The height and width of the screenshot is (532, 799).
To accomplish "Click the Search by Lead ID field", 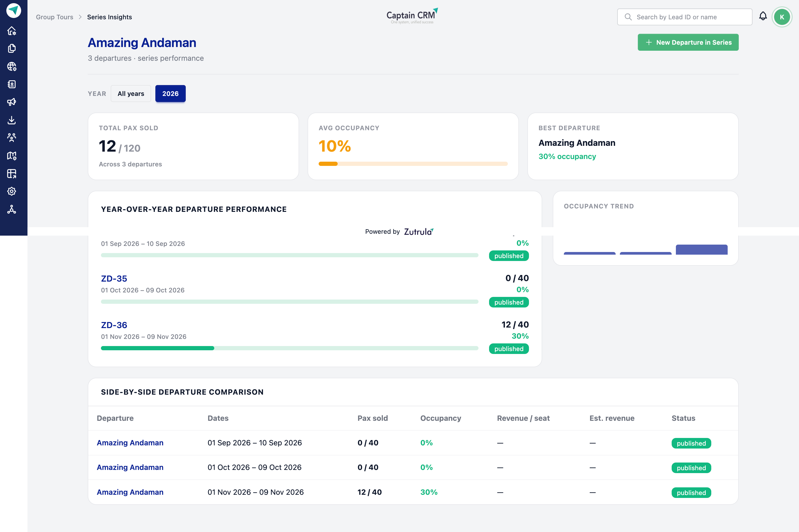I will (685, 17).
